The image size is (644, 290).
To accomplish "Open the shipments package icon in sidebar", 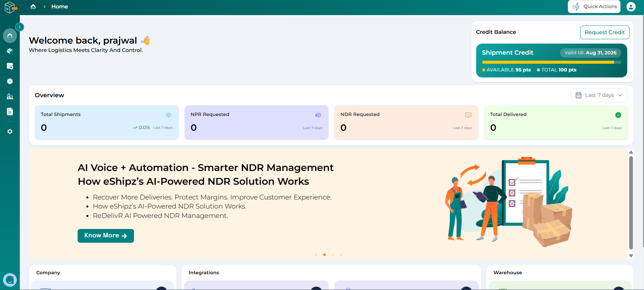I will [x=10, y=51].
